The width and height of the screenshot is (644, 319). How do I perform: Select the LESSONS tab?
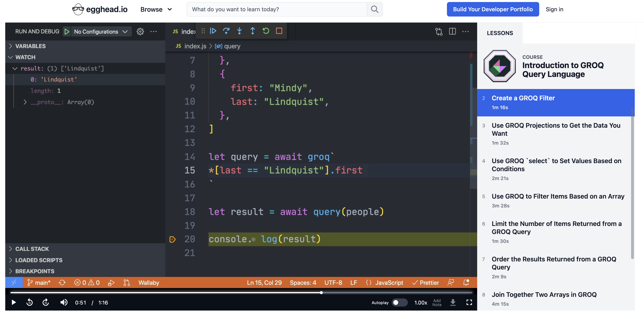(x=500, y=33)
